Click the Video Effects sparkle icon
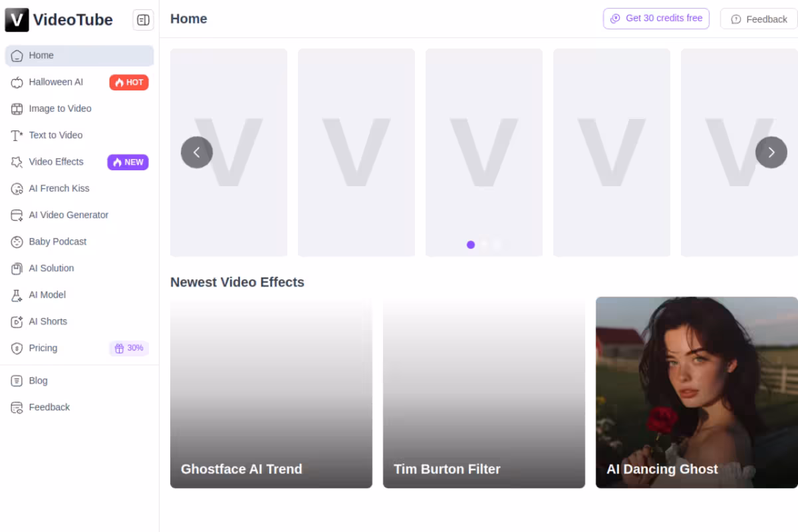The image size is (798, 532). pos(17,162)
